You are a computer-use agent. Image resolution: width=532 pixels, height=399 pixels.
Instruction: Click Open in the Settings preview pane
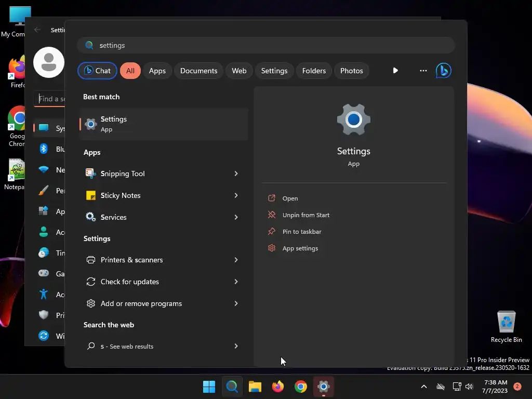pos(290,198)
